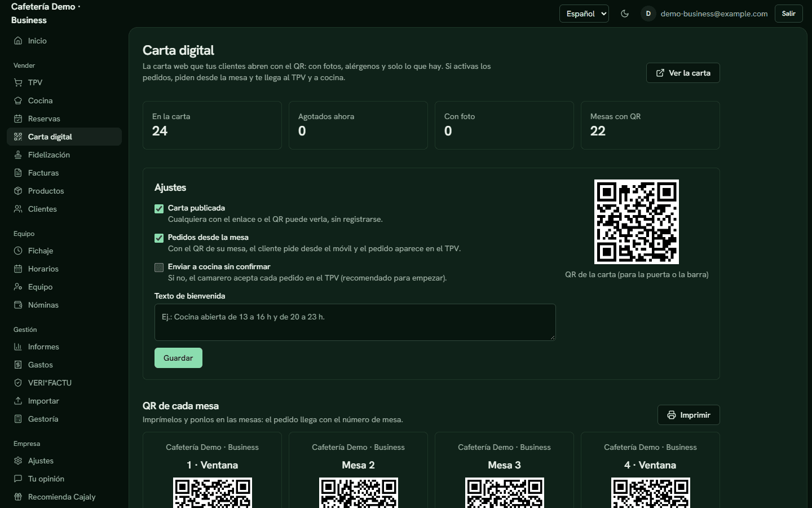Open Gestoría from the sidebar
Image resolution: width=812 pixels, height=508 pixels.
coord(64,419)
